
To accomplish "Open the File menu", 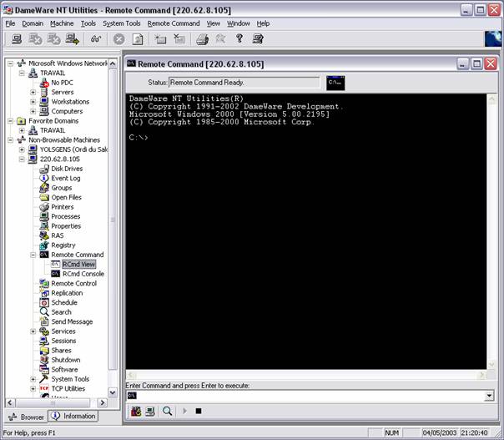I will coord(10,23).
